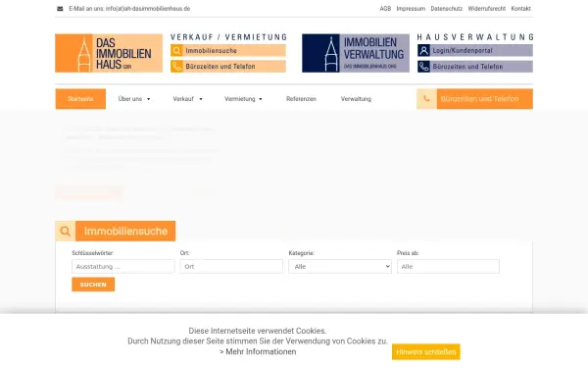Image resolution: width=588 pixels, height=368 pixels.
Task: Select the Verwaltung menu item
Action: point(356,99)
